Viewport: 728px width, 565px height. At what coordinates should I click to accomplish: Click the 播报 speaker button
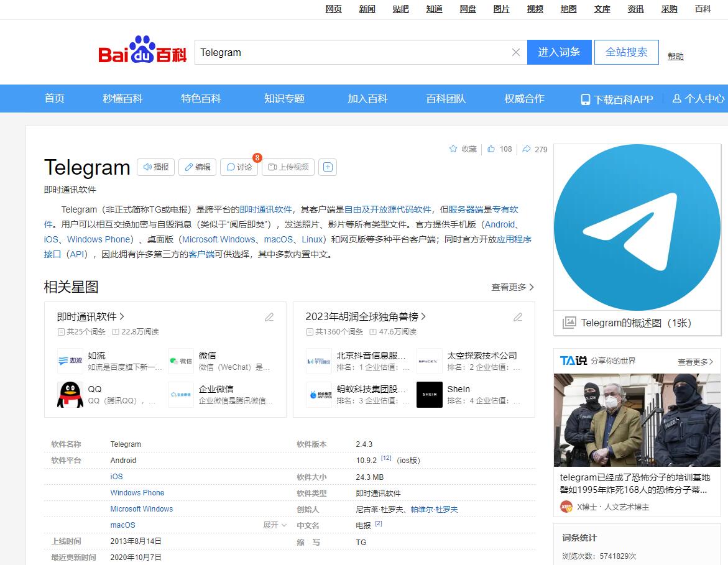coord(155,167)
